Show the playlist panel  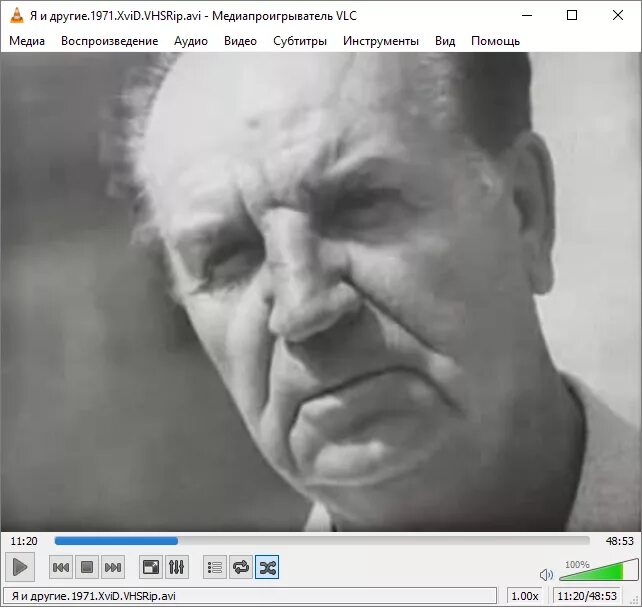coord(215,567)
